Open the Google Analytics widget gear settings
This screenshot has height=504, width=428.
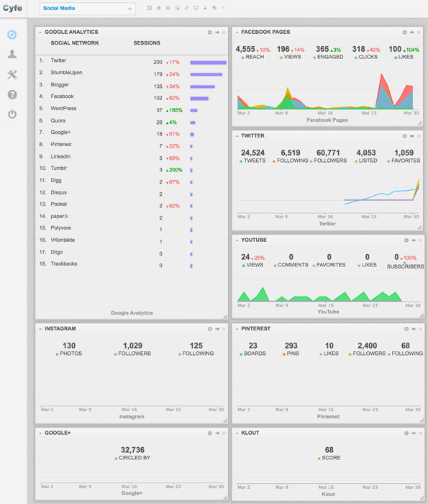click(x=209, y=32)
